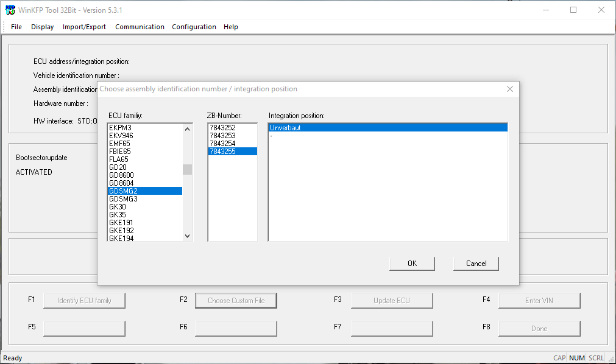Maximize the WinKFP Tool window
Viewport: 616px width, 364px height.
tap(573, 10)
